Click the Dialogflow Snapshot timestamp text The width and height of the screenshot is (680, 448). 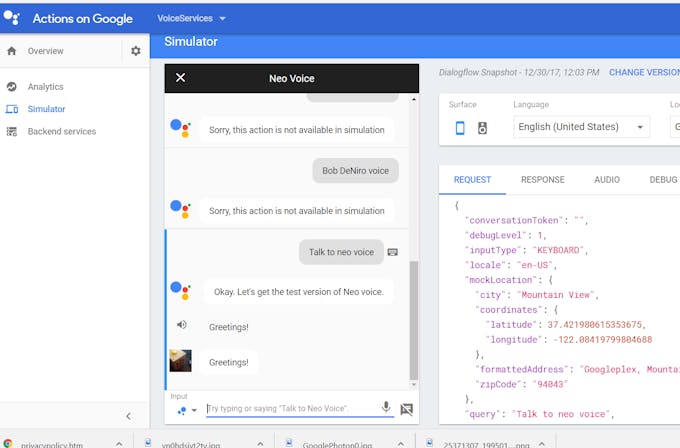click(519, 72)
